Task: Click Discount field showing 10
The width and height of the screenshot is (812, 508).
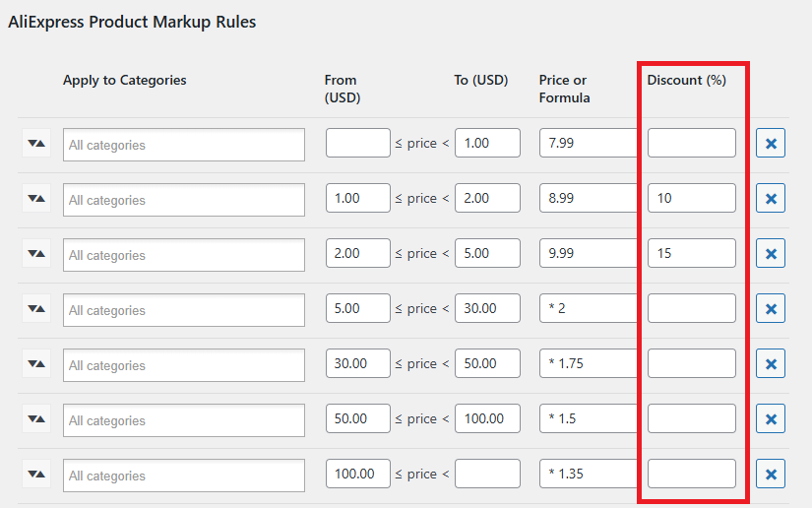Action: click(x=692, y=198)
